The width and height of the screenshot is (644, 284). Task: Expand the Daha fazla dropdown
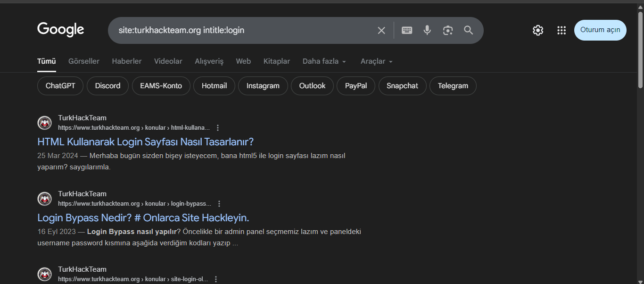[x=324, y=61]
